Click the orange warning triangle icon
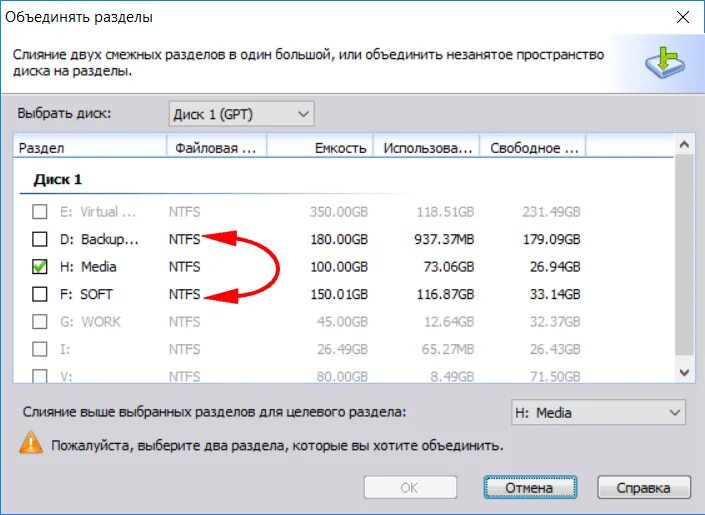705x515 pixels. pos(31,443)
